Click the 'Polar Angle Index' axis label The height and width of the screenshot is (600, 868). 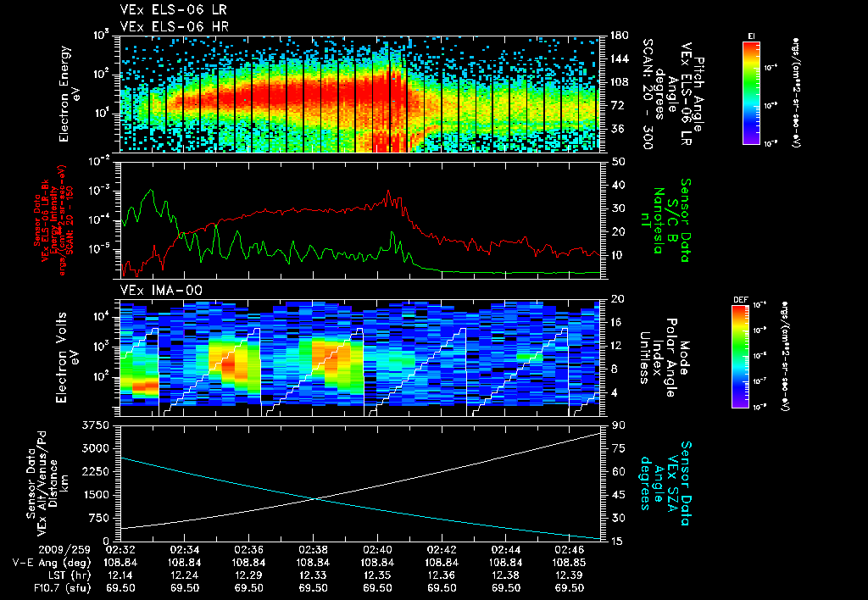click(x=664, y=358)
